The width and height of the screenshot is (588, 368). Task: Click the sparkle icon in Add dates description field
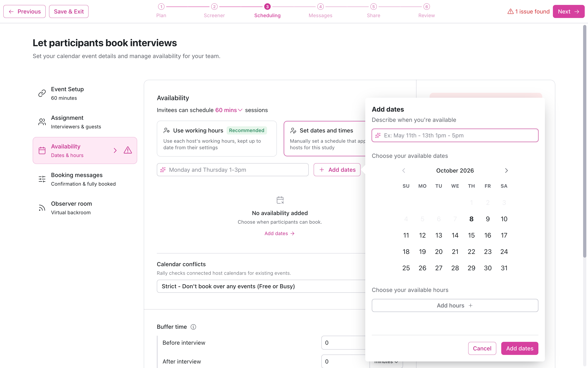(x=378, y=135)
